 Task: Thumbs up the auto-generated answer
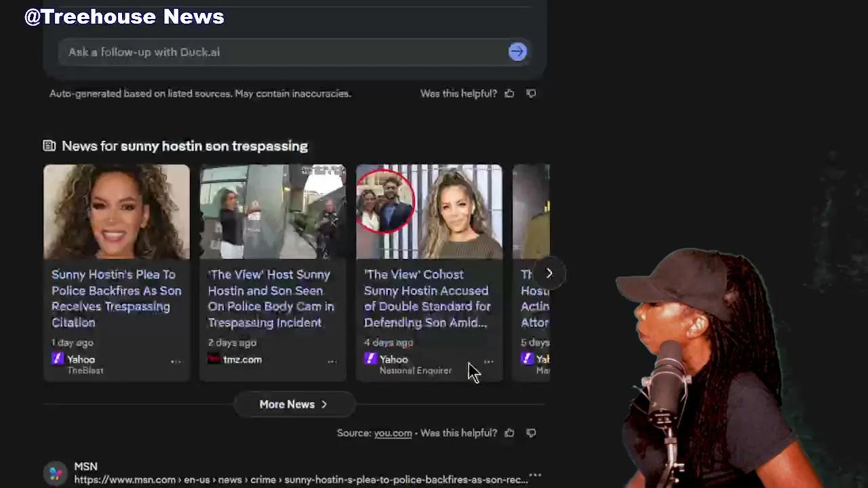(509, 94)
